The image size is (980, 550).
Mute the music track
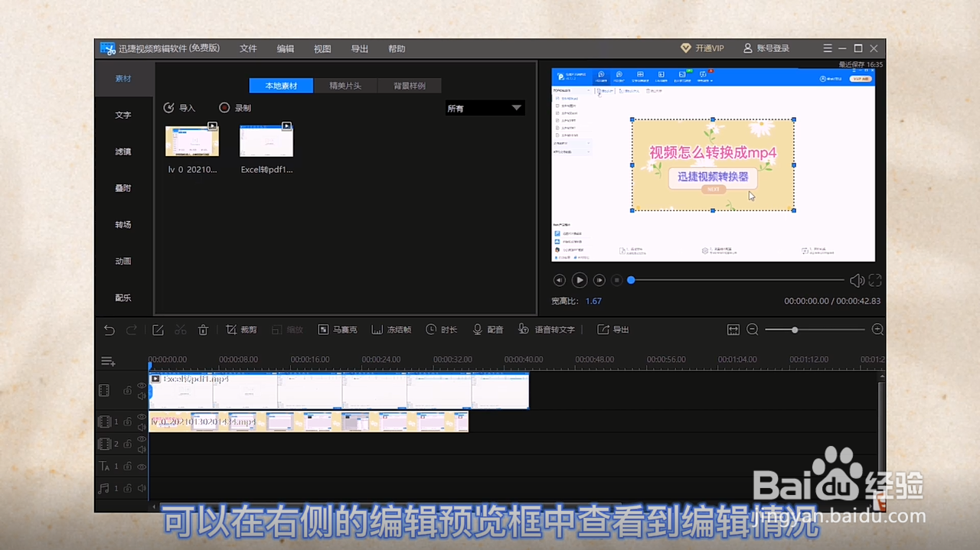tap(141, 488)
